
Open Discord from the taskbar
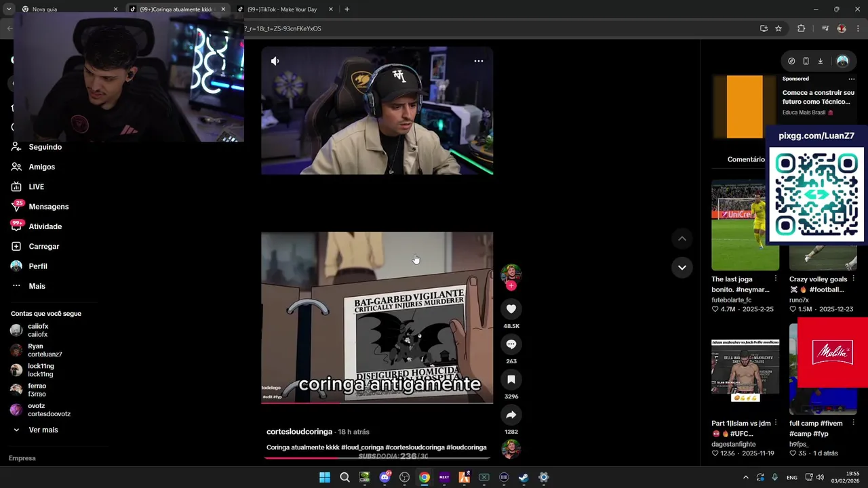[384, 477]
